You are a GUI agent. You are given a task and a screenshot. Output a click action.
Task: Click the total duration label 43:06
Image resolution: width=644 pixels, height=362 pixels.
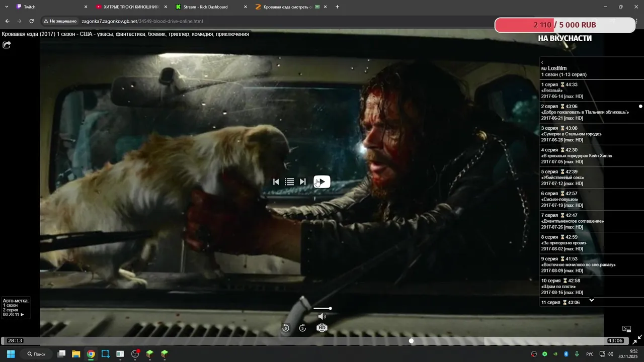[615, 341]
